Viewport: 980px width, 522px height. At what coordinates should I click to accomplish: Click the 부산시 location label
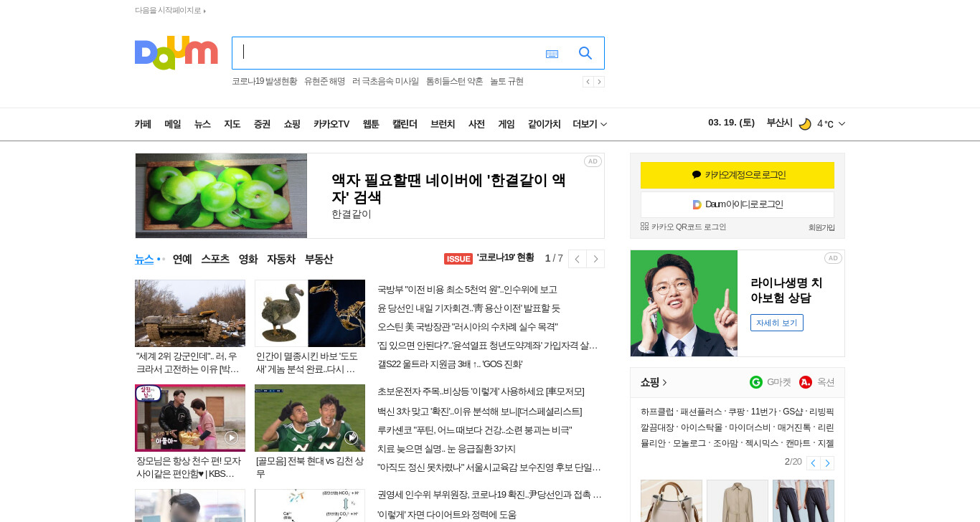[779, 123]
